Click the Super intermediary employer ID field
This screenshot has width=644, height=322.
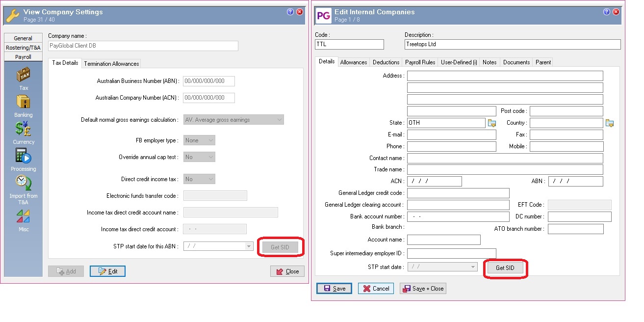click(x=451, y=253)
